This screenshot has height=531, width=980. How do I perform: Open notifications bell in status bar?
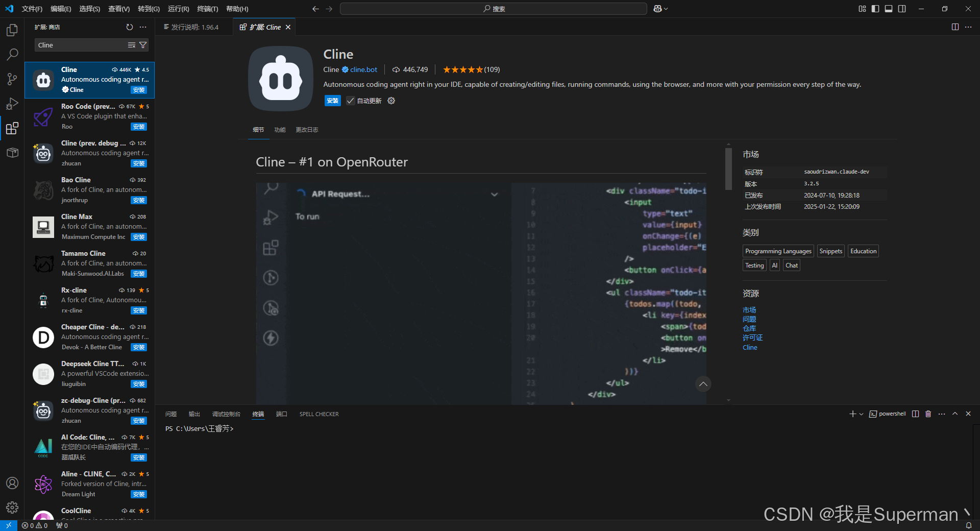coord(969,525)
